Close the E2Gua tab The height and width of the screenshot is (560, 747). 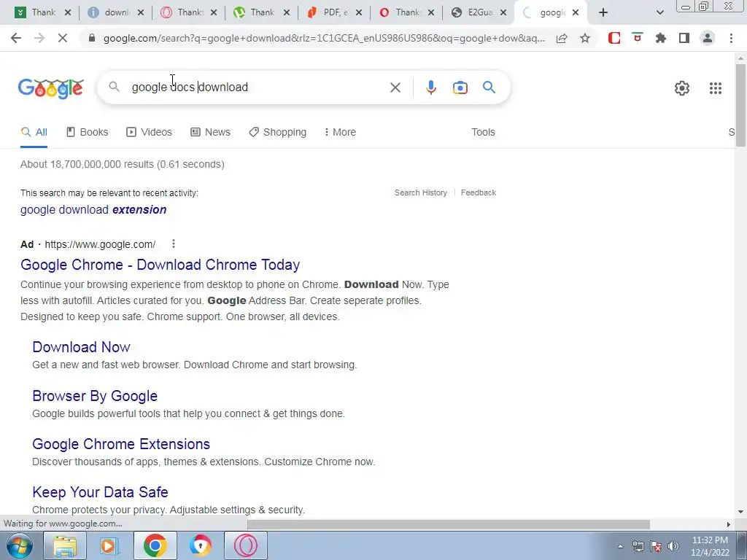pyautogui.click(x=503, y=13)
